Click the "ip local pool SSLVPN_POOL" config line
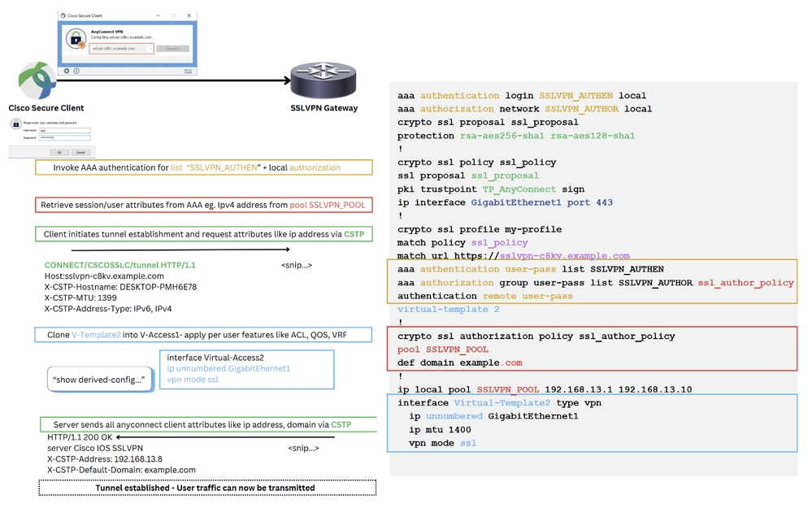Image resolution: width=812 pixels, height=508 pixels. pyautogui.click(x=545, y=389)
